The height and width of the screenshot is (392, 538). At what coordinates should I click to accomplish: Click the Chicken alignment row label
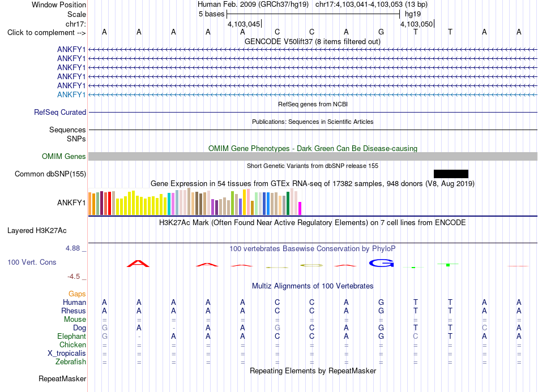pos(72,344)
